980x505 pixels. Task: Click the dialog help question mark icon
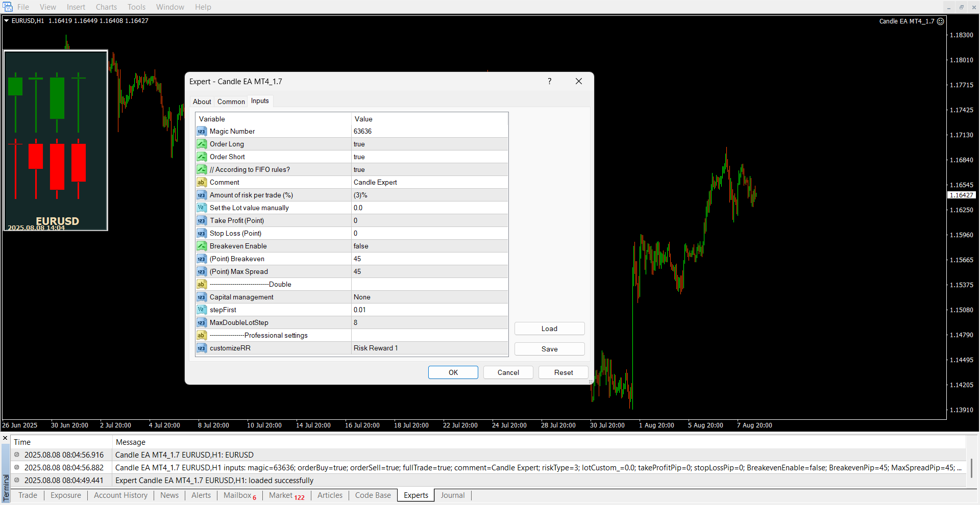[549, 82]
